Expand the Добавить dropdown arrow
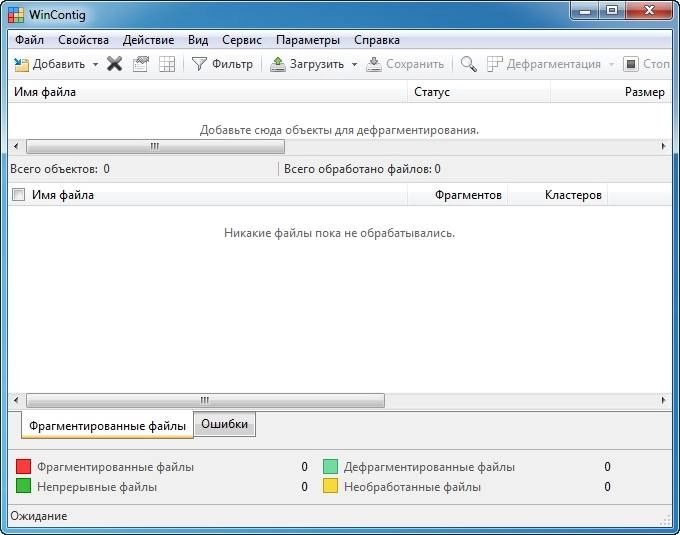This screenshot has width=680, height=535. point(95,65)
